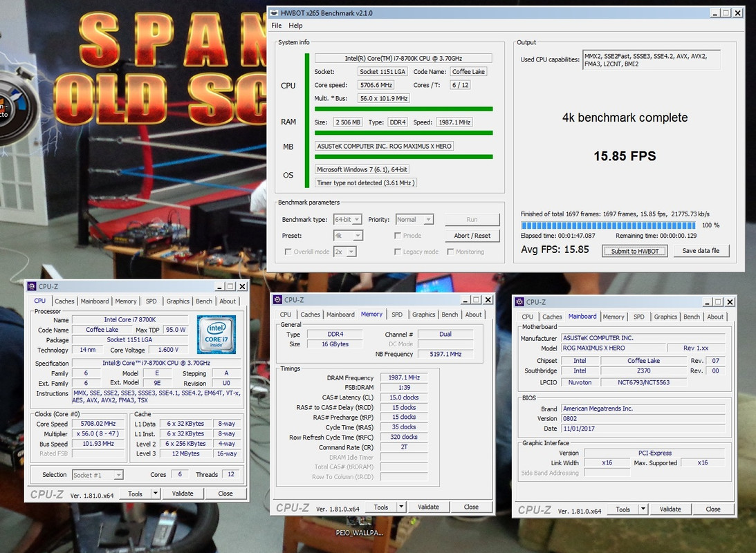Click Validate in the CPU tab window
This screenshot has width=756, height=553.
(183, 494)
